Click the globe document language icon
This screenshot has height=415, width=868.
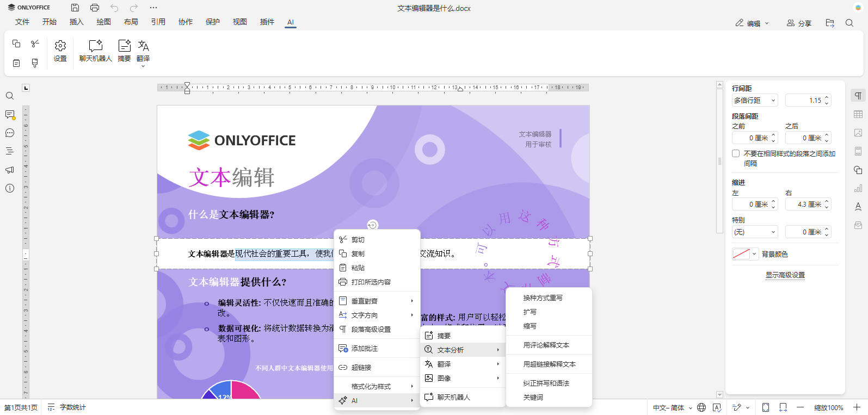point(701,407)
